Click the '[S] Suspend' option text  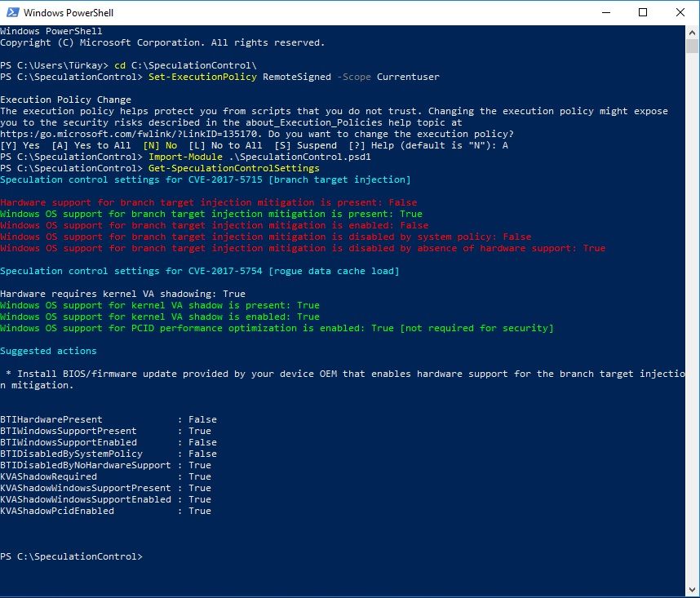coord(305,145)
